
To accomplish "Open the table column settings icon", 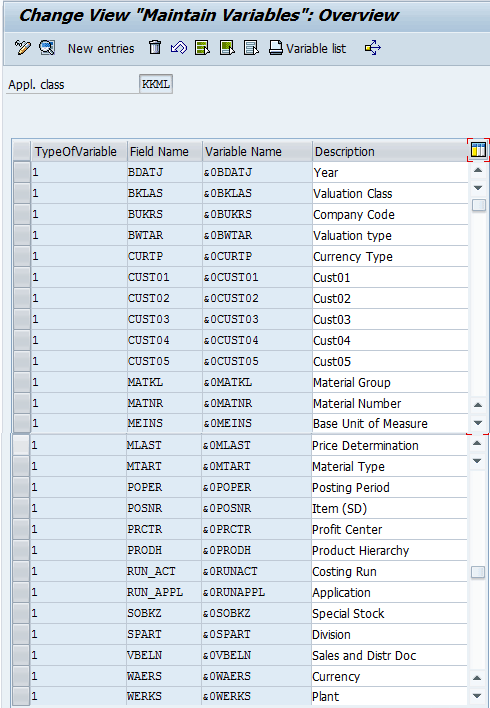I will (x=478, y=149).
